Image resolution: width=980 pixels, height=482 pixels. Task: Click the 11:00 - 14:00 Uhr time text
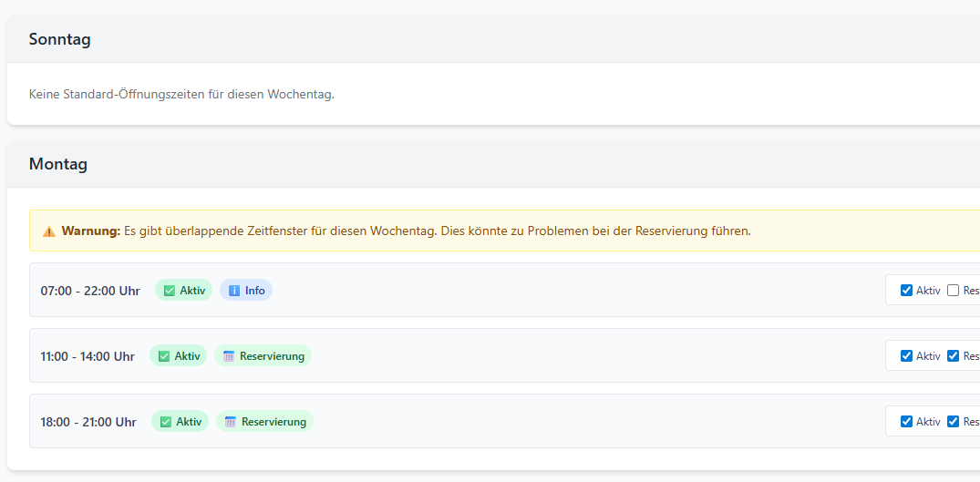point(88,356)
